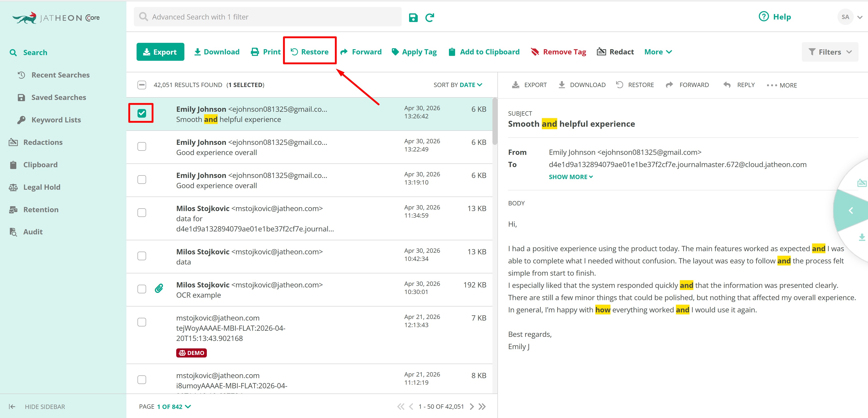Click the refresh search icon
This screenshot has height=418, width=868.
pyautogui.click(x=430, y=17)
